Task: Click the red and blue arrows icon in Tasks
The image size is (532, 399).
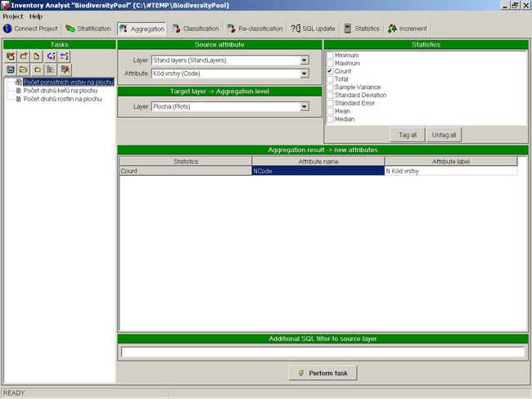Action: (x=64, y=56)
